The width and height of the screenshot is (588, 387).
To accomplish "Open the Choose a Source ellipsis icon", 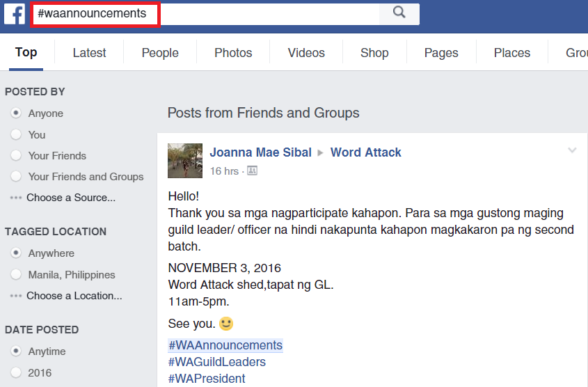I will coord(16,198).
